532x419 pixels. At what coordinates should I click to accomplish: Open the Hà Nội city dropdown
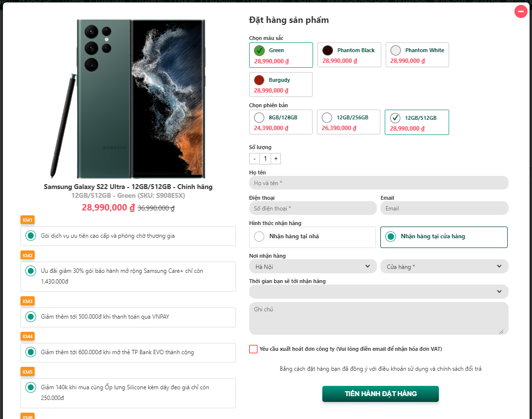tap(313, 267)
